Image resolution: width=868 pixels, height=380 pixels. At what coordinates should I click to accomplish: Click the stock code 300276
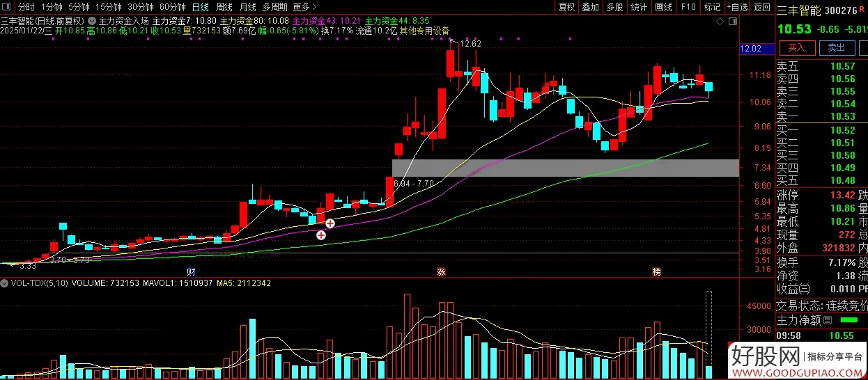pos(842,10)
